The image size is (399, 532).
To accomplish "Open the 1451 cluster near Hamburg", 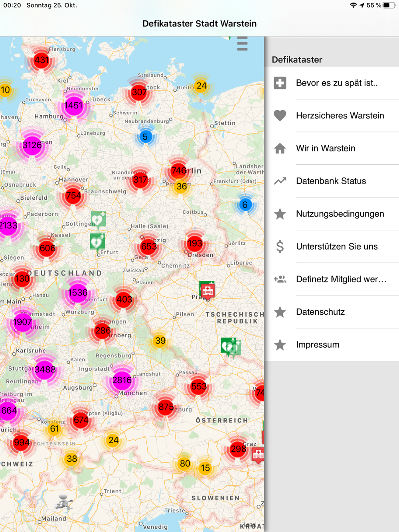I will [x=73, y=106].
